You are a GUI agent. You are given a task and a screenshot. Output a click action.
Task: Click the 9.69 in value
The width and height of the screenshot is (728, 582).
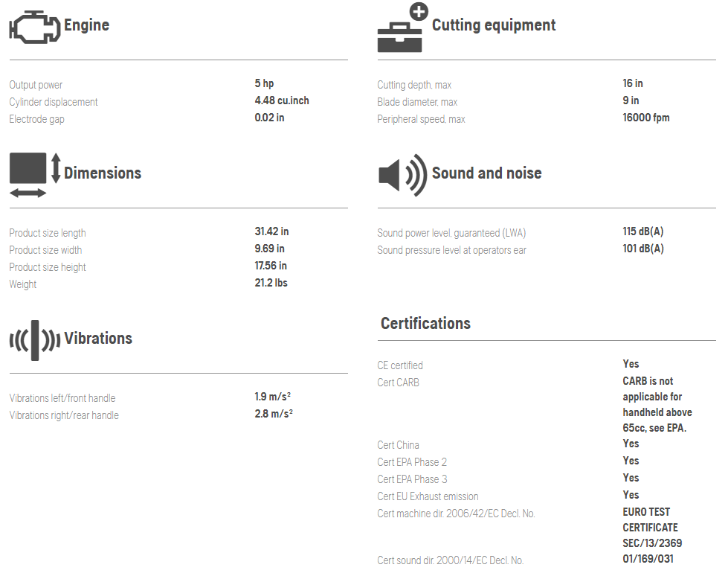(x=269, y=249)
